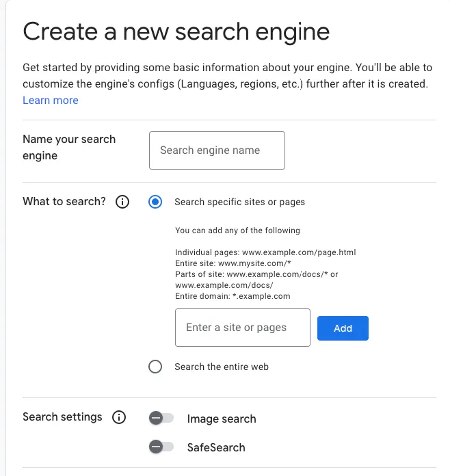Click the Individual pages example text line

265,252
